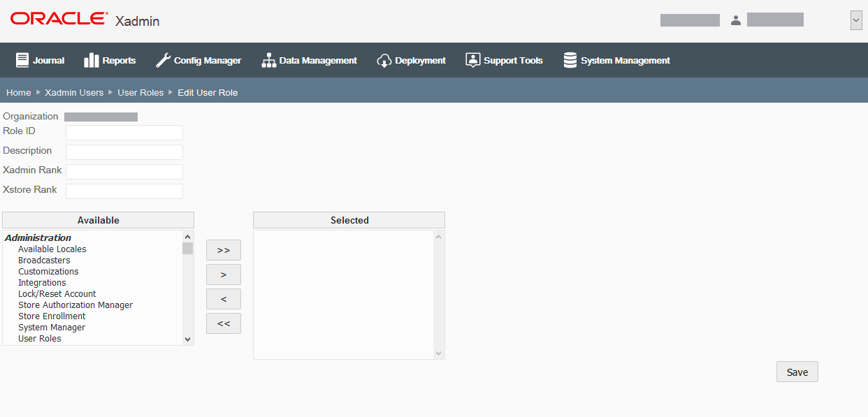Viewport: 868px width, 417px height.
Task: Select User Roles under Administration
Action: click(x=39, y=338)
